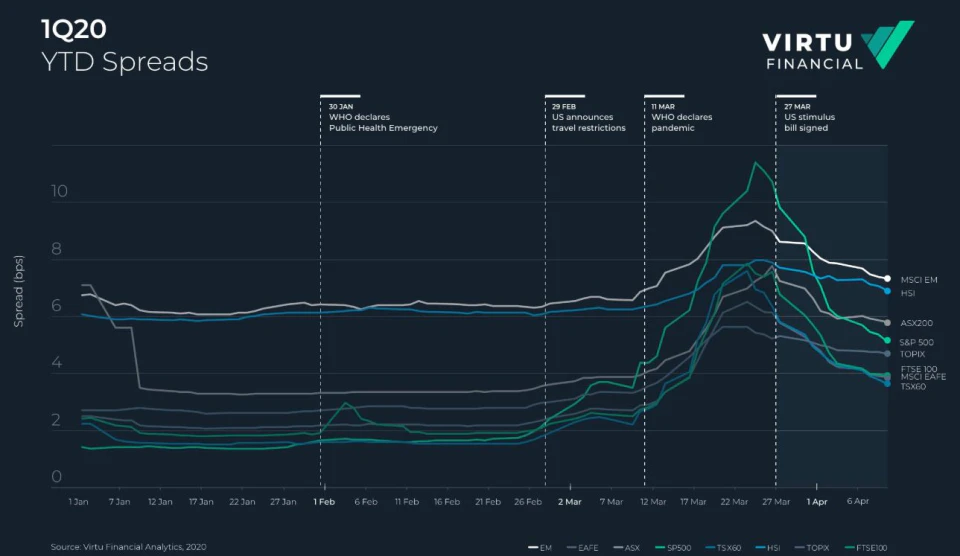The height and width of the screenshot is (556, 960).
Task: Click the HSI legend entry
Action: [x=768, y=547]
